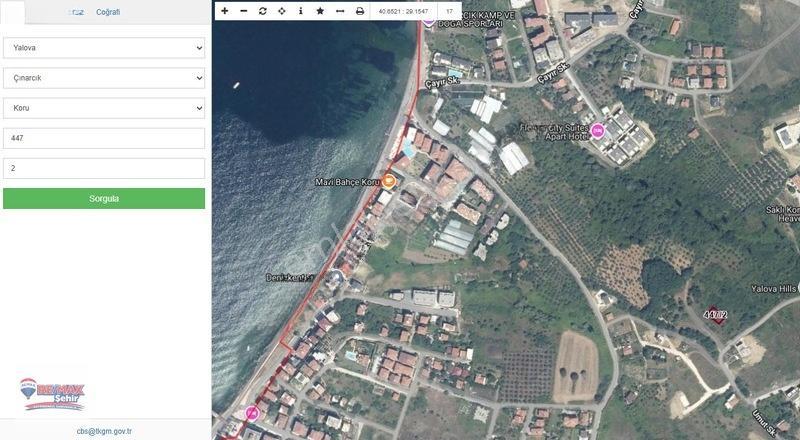
Task: Click the info icon in map toolbar
Action: (x=301, y=11)
